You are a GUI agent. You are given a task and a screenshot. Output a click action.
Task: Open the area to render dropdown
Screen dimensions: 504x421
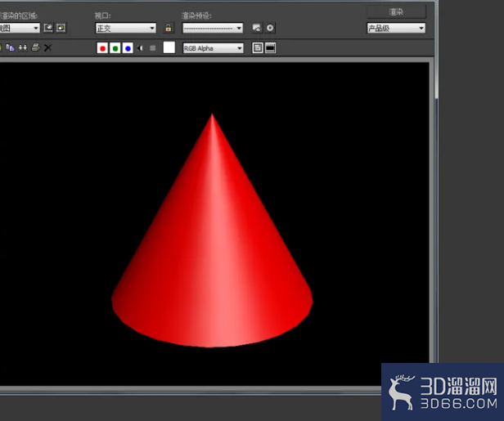(x=19, y=29)
